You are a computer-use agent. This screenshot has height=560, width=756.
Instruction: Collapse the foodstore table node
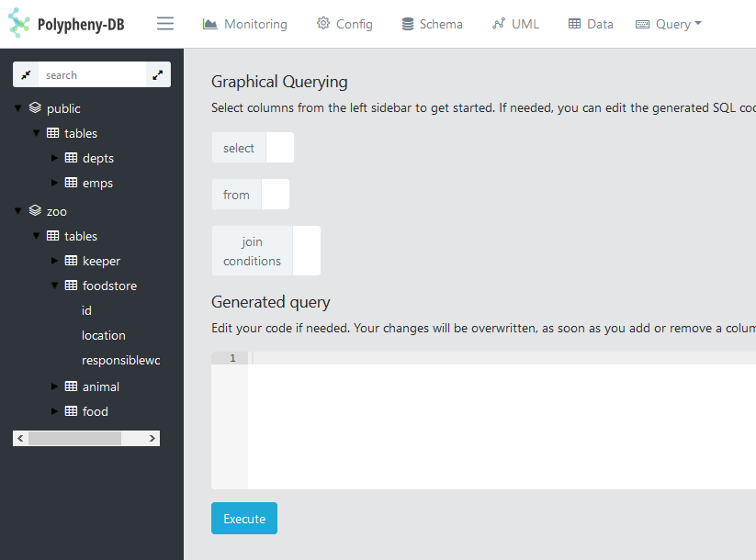point(54,286)
